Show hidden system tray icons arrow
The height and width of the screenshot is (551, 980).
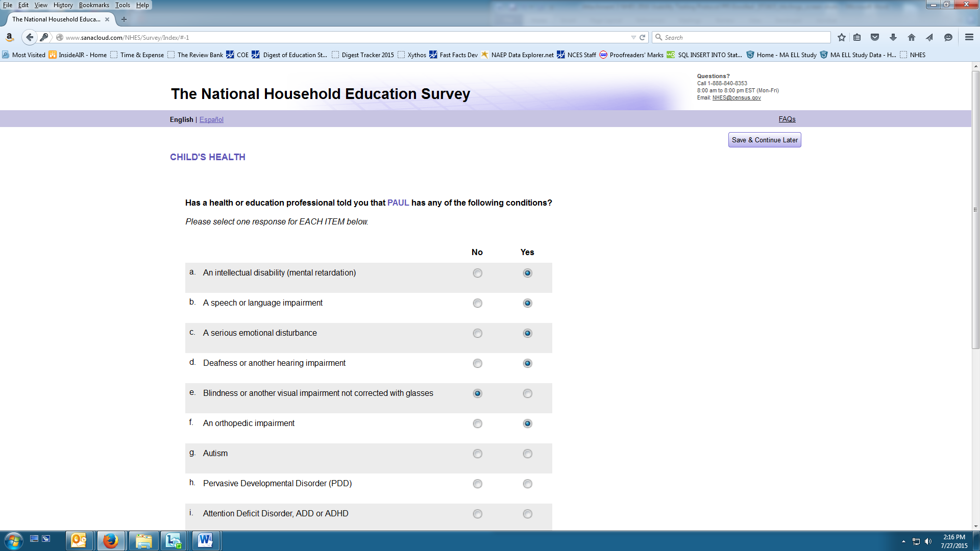(x=903, y=541)
